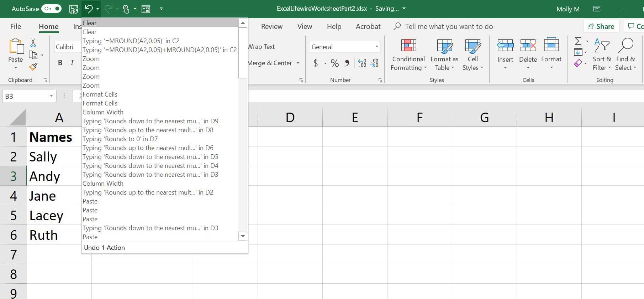The image size is (644, 299).
Task: Select 'Format Cells' entry in undo list
Action: tap(100, 94)
